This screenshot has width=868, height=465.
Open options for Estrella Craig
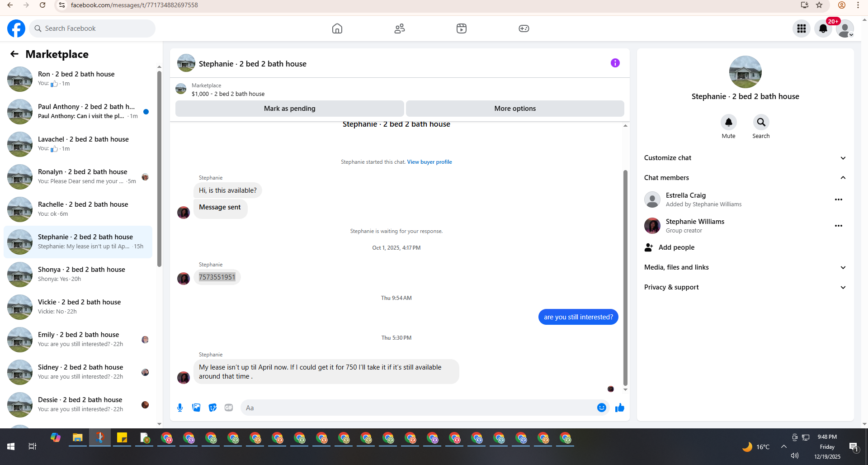[x=839, y=199]
